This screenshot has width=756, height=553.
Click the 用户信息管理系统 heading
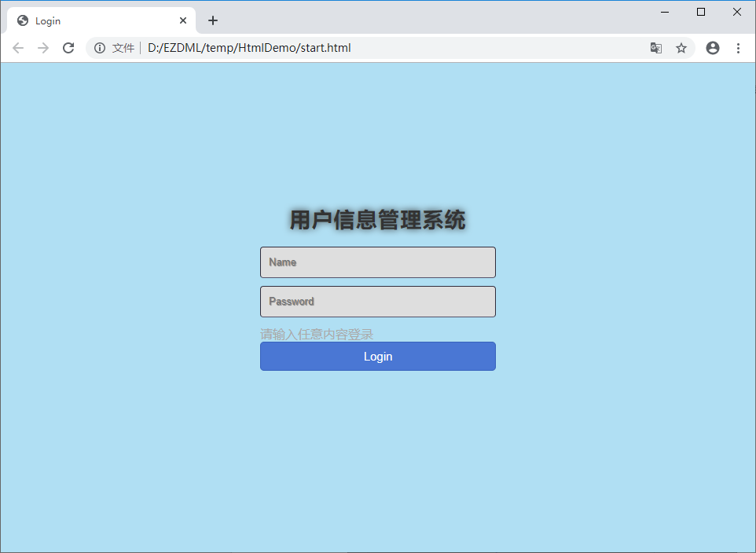(x=377, y=220)
